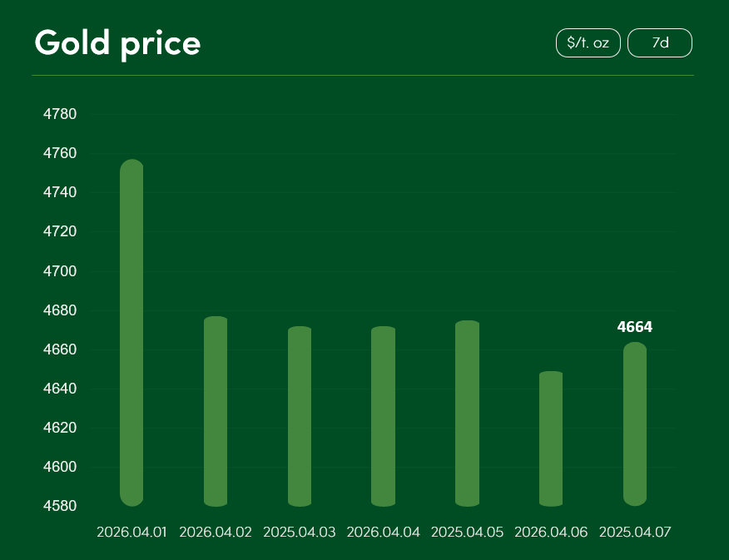The height and width of the screenshot is (560, 729).
Task: Change the 7d time range
Action: (659, 43)
